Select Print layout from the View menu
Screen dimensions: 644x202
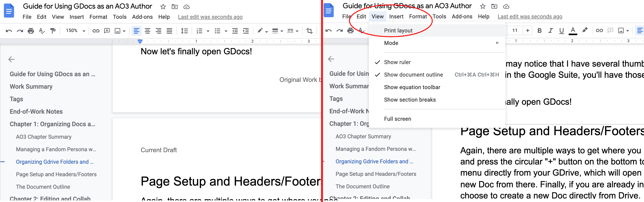click(398, 30)
